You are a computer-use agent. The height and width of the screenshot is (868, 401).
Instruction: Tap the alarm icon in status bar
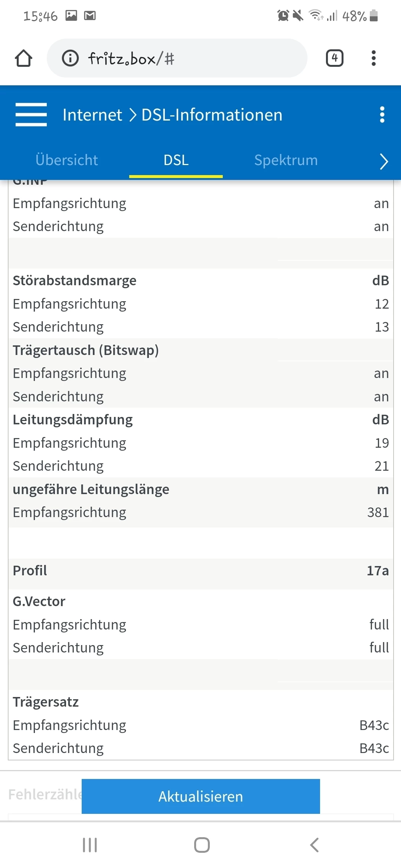coord(283,16)
